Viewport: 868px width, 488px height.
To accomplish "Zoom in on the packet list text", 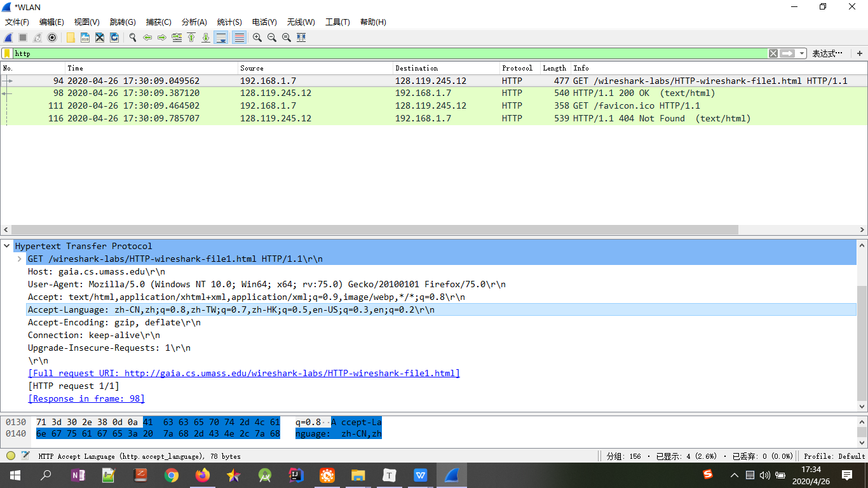I will click(x=257, y=37).
